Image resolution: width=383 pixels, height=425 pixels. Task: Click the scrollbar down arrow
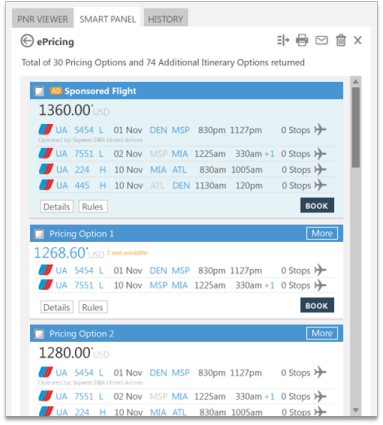[x=356, y=410]
